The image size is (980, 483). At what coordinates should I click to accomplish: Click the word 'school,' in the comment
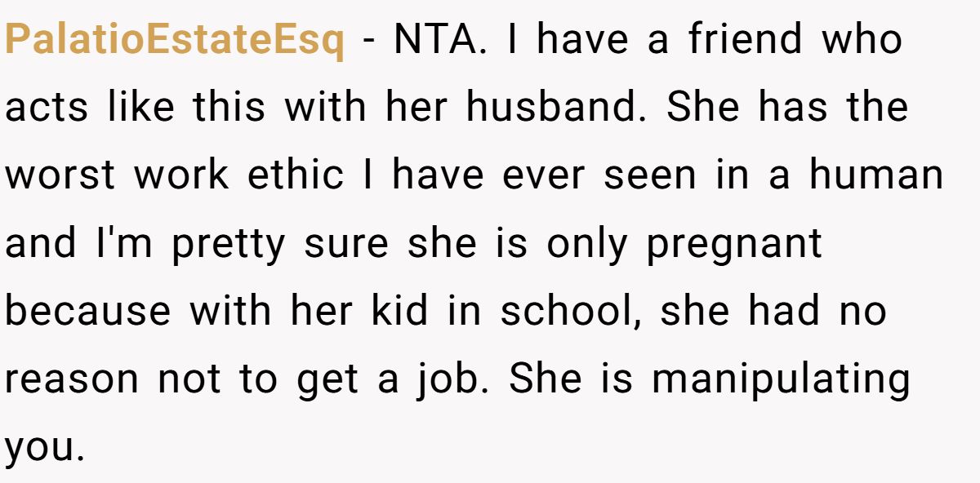(x=570, y=312)
